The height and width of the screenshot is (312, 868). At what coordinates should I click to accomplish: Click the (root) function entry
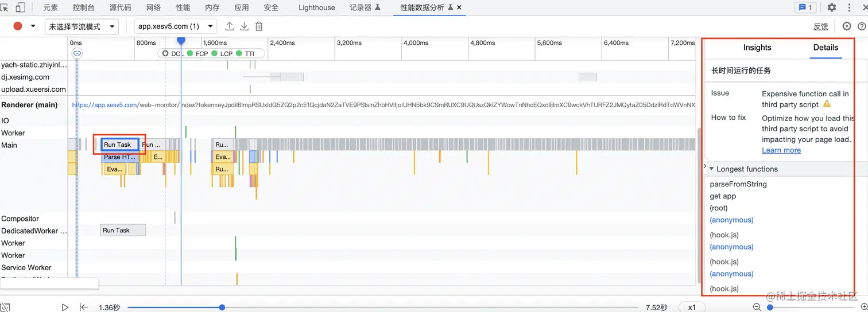point(719,208)
